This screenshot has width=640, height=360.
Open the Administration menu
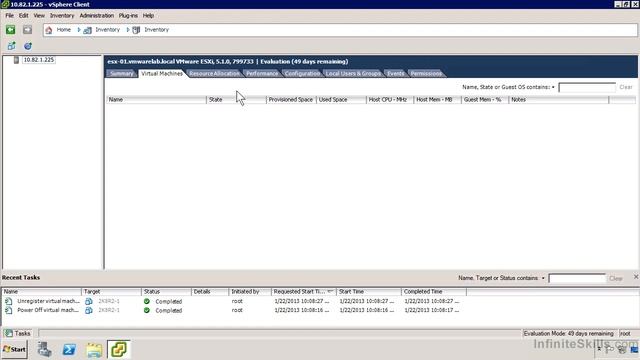(x=97, y=16)
